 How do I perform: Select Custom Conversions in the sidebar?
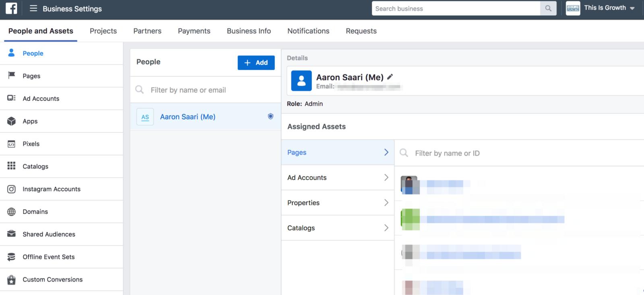(62, 279)
